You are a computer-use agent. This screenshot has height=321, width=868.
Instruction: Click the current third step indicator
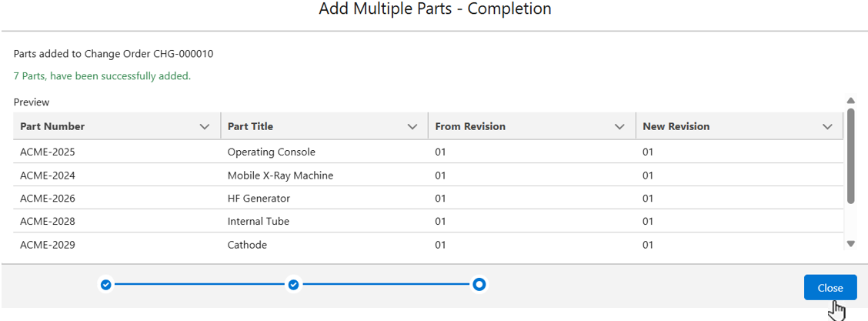479,285
